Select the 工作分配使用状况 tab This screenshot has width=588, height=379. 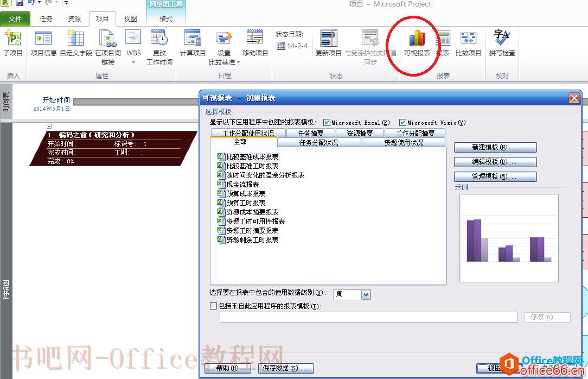coord(248,133)
